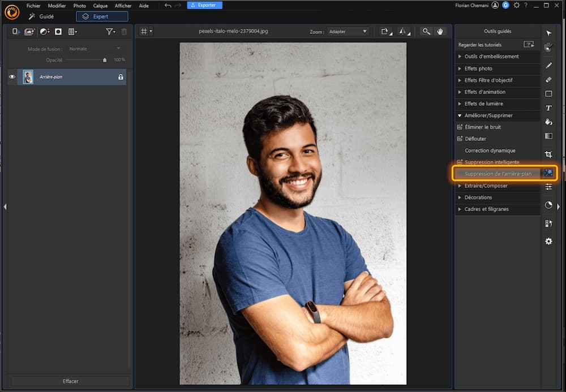The height and width of the screenshot is (392, 566).
Task: Select the Gradient tool
Action: (548, 136)
